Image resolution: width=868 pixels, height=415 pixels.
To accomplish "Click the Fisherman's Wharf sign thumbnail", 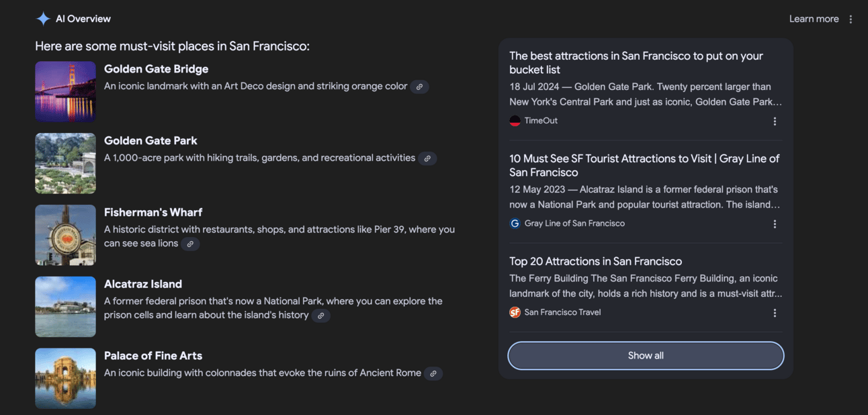I will coord(65,235).
